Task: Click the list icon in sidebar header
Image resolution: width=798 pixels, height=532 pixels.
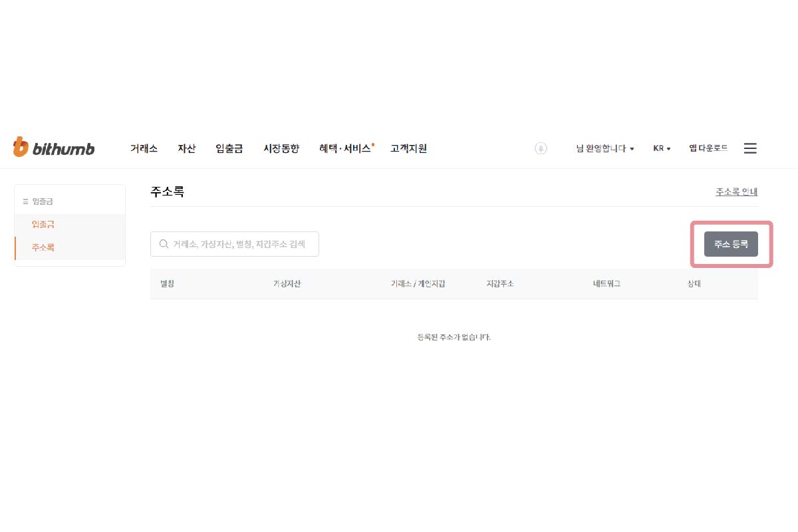Action: tap(26, 201)
